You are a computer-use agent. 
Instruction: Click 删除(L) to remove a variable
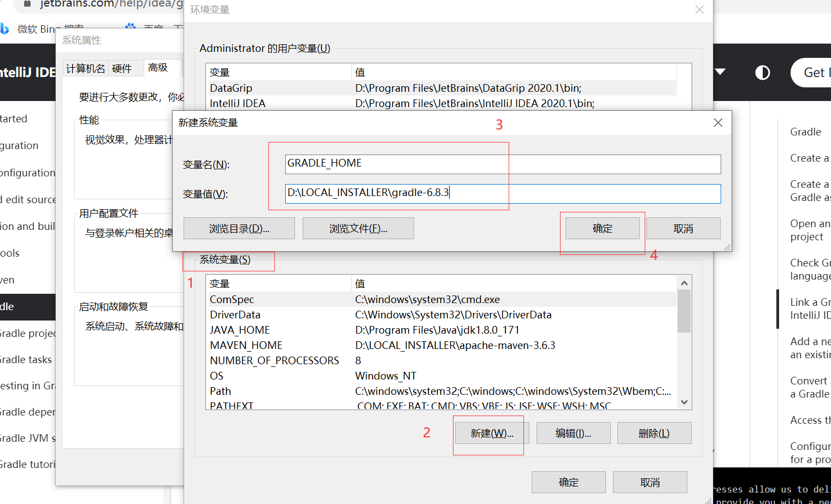click(x=654, y=432)
